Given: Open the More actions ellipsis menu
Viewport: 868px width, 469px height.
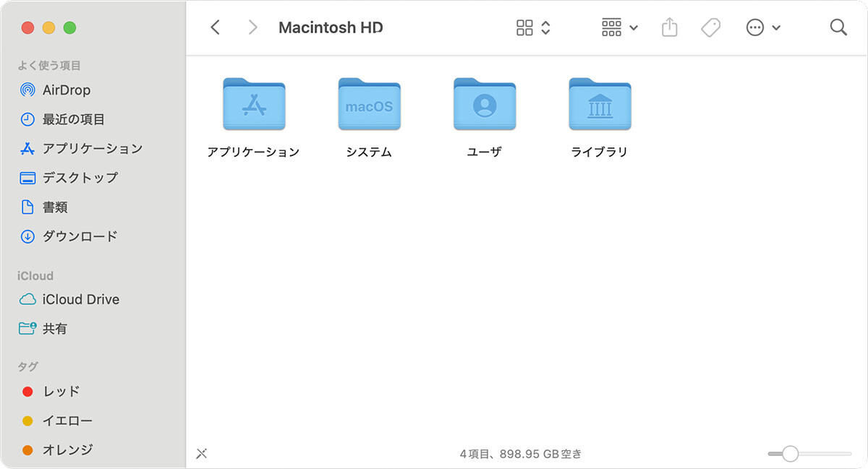Looking at the screenshot, I should [763, 27].
